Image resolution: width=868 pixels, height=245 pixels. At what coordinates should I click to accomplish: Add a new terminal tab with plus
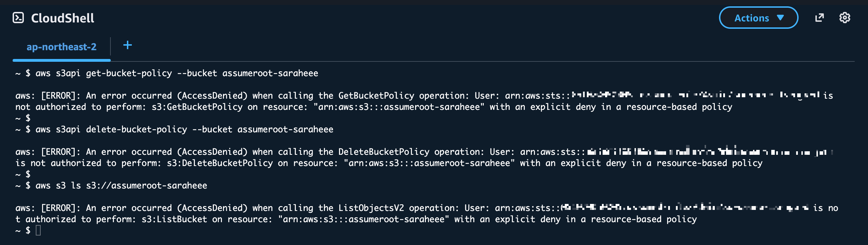click(128, 45)
